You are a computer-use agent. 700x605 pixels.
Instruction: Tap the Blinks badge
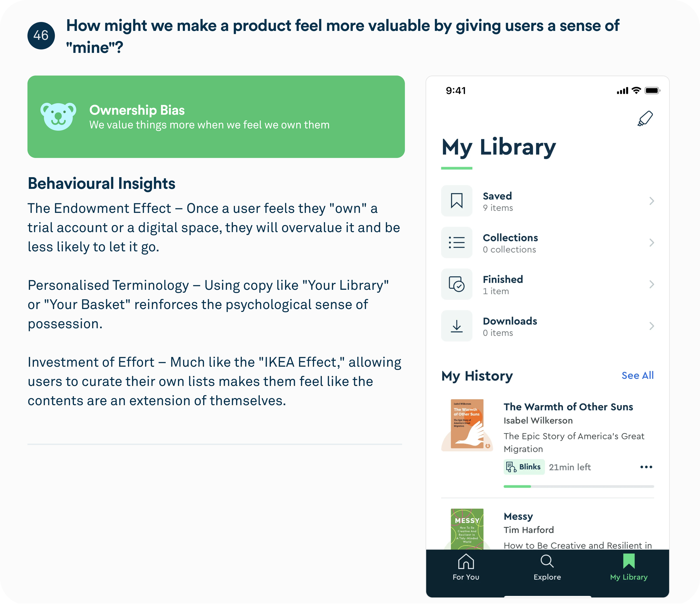click(524, 467)
